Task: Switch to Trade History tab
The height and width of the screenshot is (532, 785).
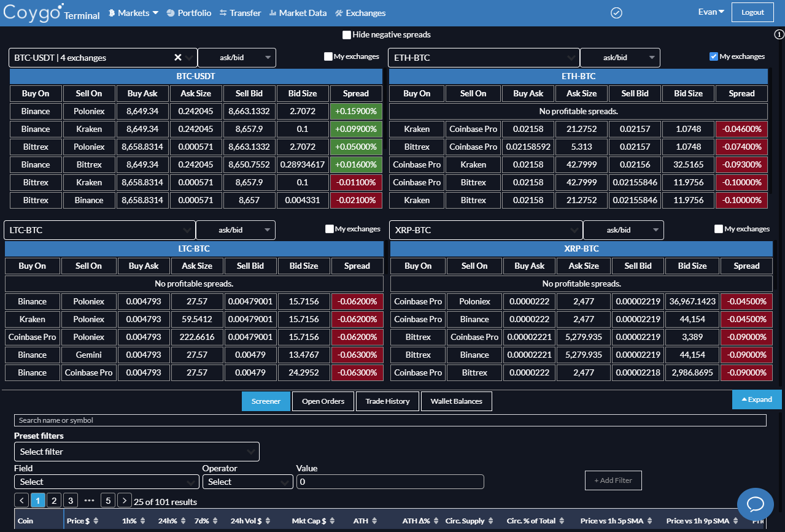Action: click(387, 401)
